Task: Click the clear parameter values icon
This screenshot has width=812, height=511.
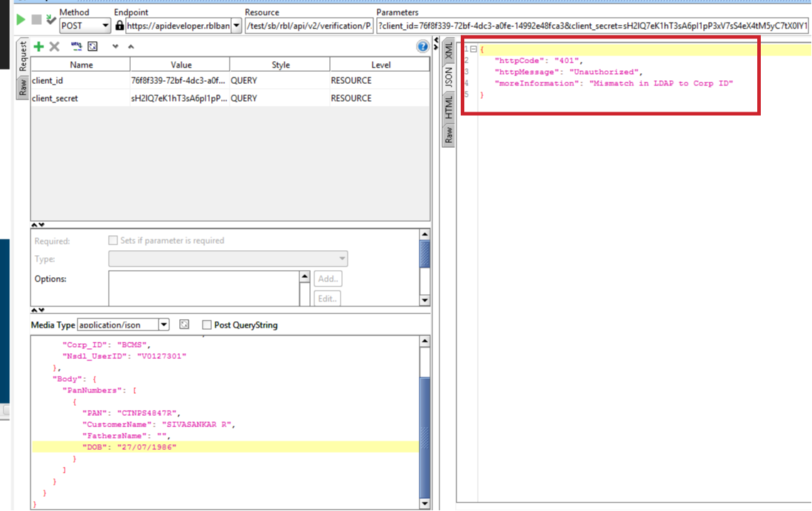Action: (92, 46)
